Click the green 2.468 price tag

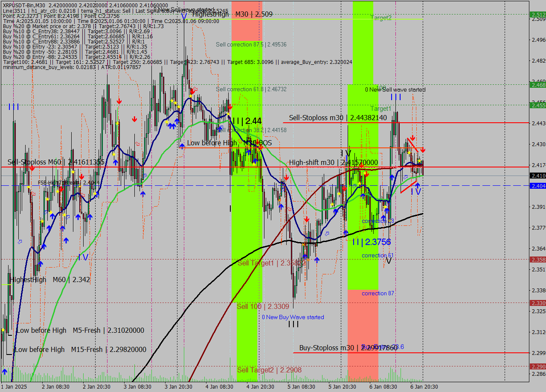pos(537,85)
